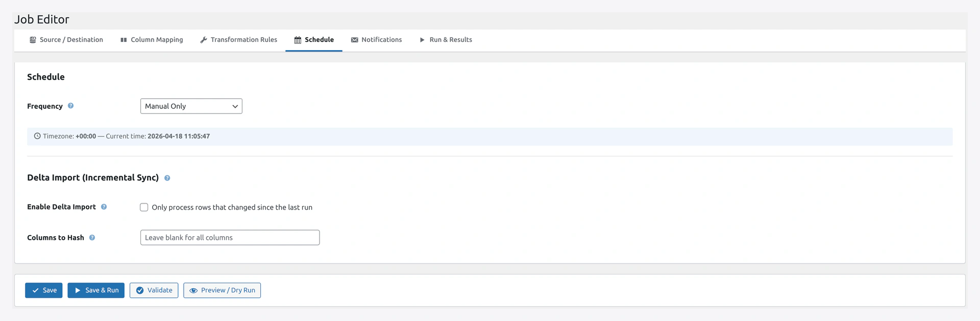Open the Frequency dropdown showing Manual Only
Screen dimensions: 980x321
[191, 106]
